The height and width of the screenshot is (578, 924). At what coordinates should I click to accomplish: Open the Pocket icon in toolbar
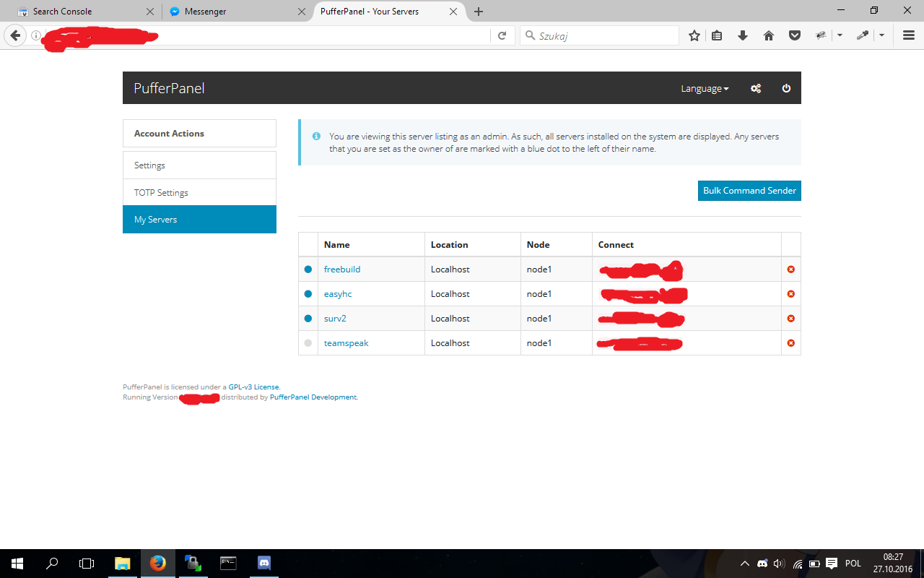click(x=795, y=35)
